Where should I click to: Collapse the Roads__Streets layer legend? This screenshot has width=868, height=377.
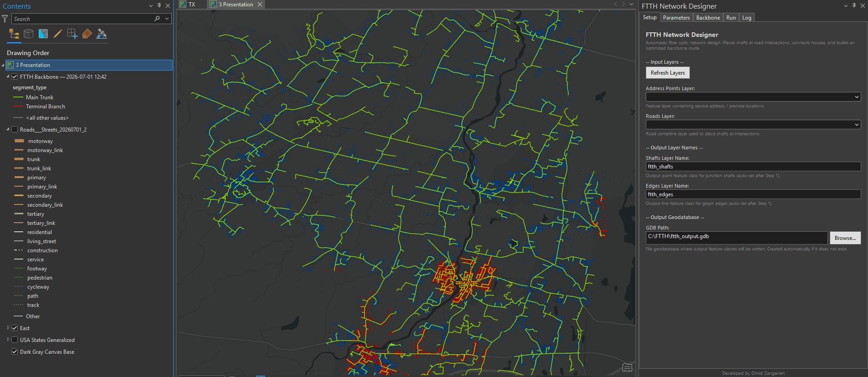8,129
